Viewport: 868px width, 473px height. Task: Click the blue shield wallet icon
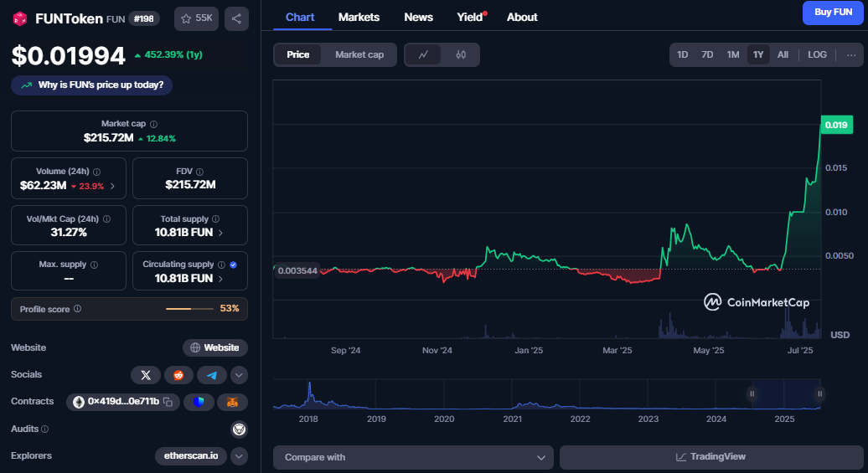click(x=199, y=402)
